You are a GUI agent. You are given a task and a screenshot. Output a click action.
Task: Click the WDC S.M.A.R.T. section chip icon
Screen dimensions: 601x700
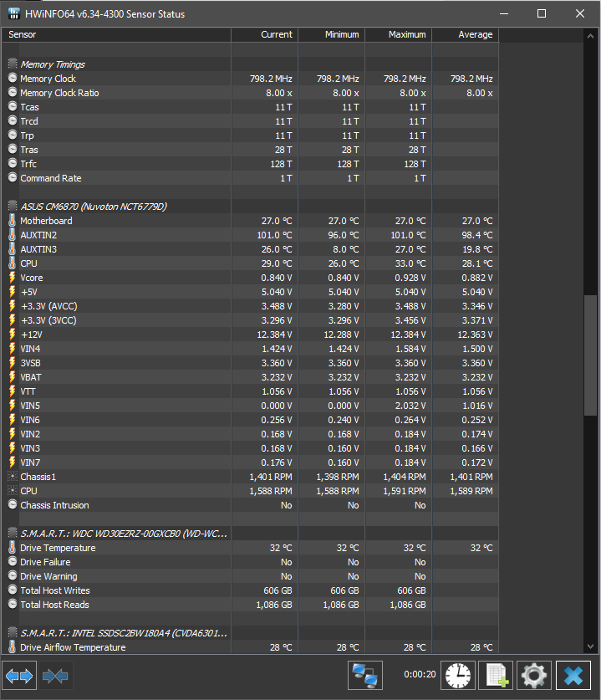pos(13,533)
